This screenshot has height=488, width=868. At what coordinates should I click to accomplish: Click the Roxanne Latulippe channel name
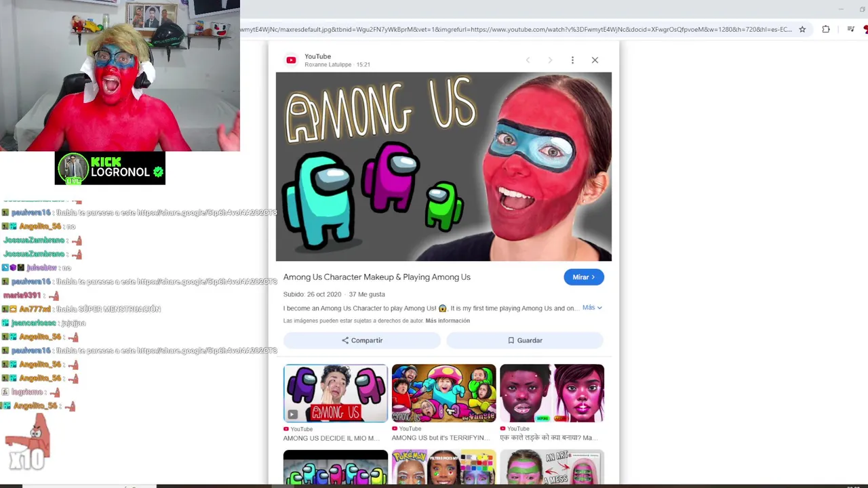[328, 65]
